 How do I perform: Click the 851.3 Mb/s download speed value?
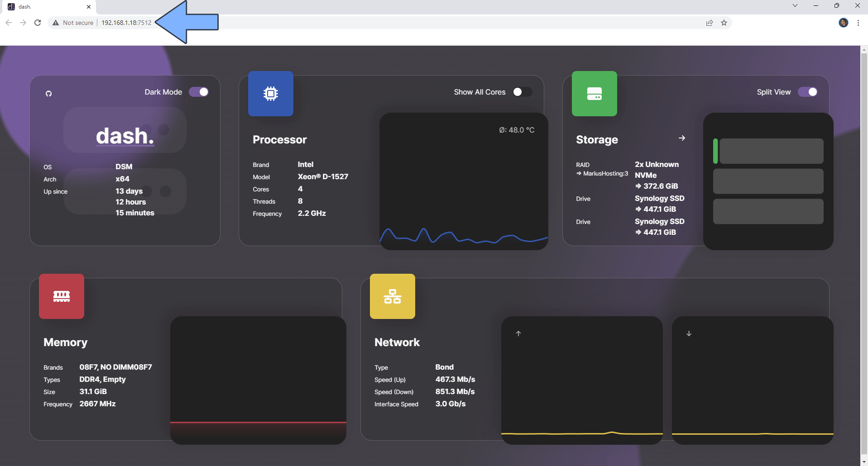coord(455,391)
